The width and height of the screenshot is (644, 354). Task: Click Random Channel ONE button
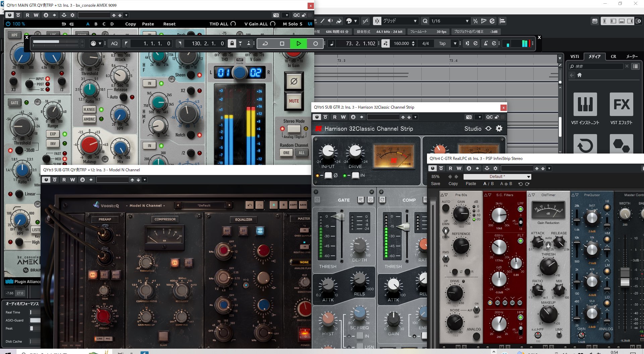[286, 153]
